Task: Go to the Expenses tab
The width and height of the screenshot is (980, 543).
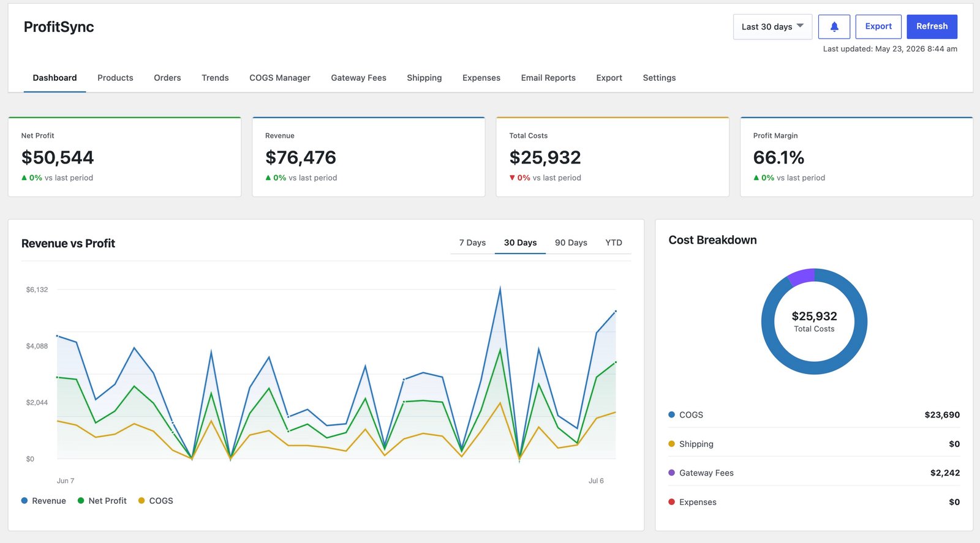Action: (481, 78)
